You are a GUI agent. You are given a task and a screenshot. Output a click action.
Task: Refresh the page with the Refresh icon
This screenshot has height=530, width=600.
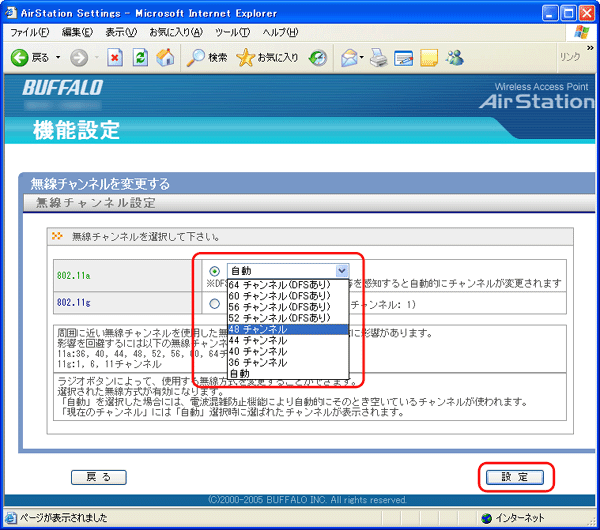(141, 57)
